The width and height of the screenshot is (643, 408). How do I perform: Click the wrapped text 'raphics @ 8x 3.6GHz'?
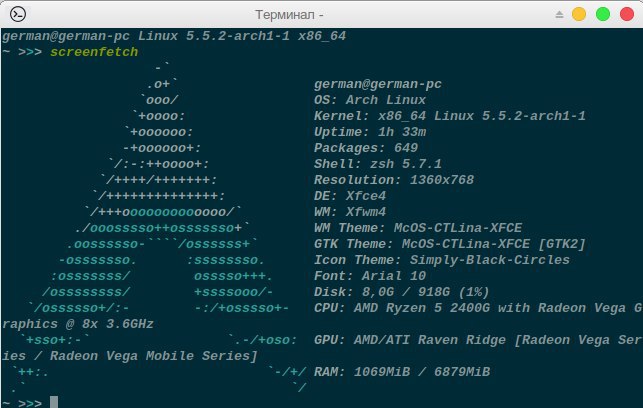78,324
